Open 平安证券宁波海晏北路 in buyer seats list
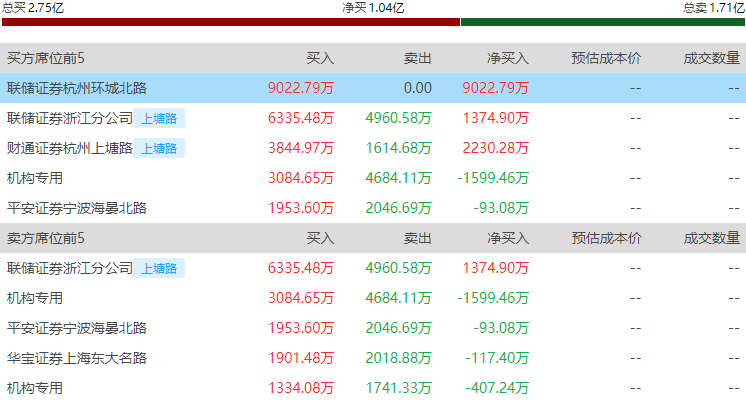This screenshot has height=400, width=746. [x=77, y=208]
